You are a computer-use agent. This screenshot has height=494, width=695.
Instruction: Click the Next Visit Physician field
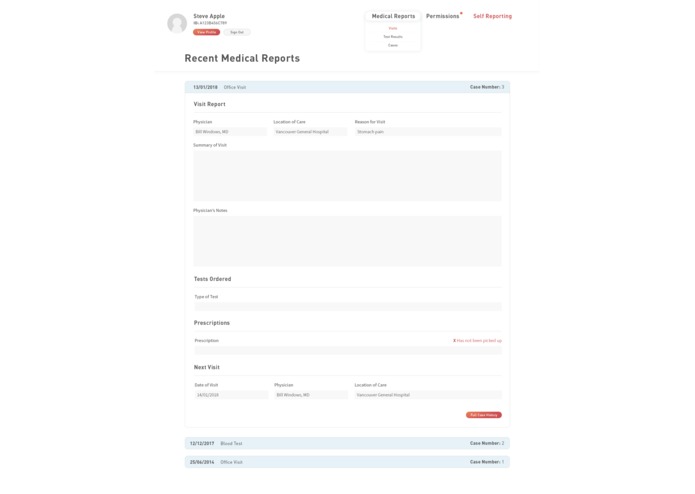pos(311,395)
